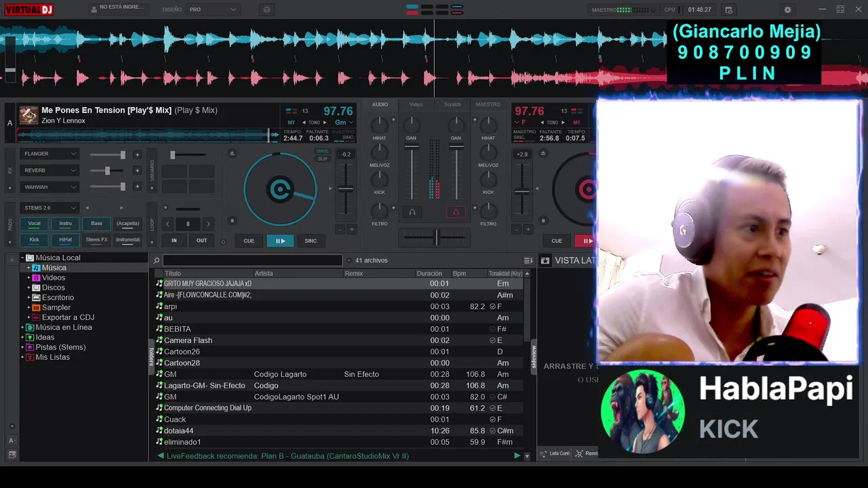Click the Ideas folder icon
868x488 pixels.
pyautogui.click(x=30, y=338)
